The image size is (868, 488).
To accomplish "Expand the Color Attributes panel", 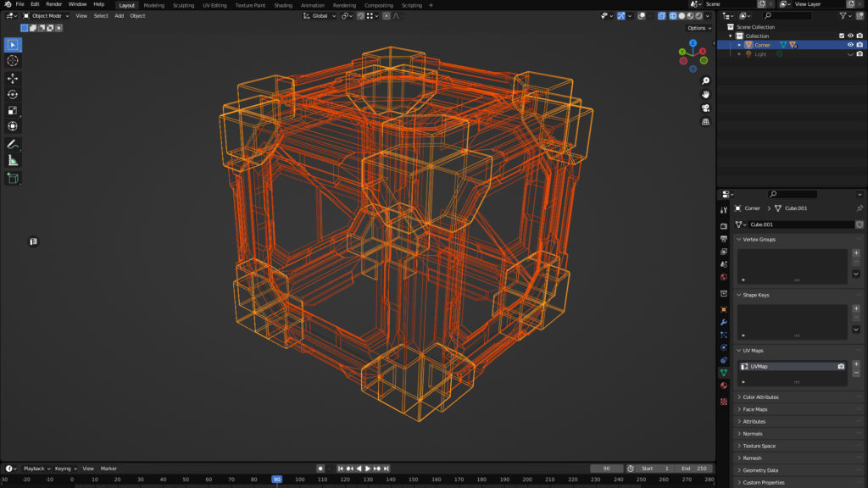I will coord(761,396).
